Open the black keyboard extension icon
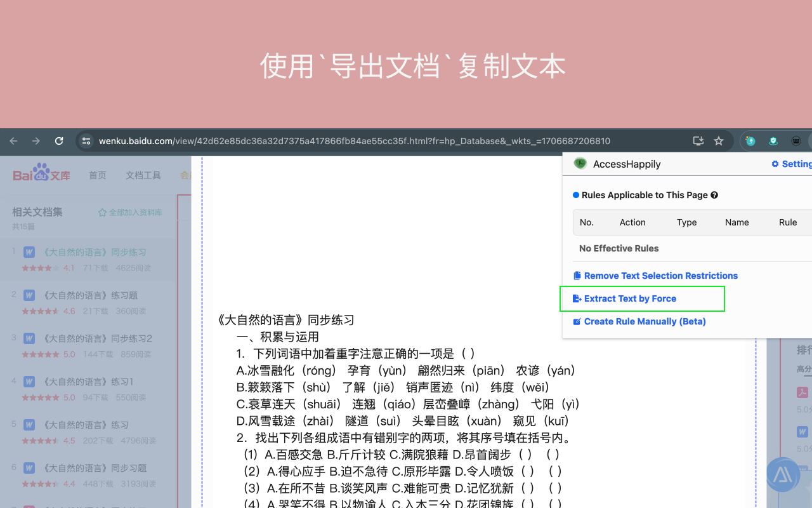 click(x=796, y=141)
